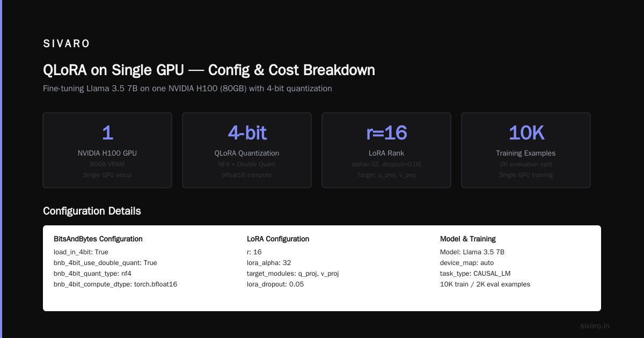Select the lora_alpha: 32 line
Viewport: 644px width, 338px height.
(x=269, y=263)
